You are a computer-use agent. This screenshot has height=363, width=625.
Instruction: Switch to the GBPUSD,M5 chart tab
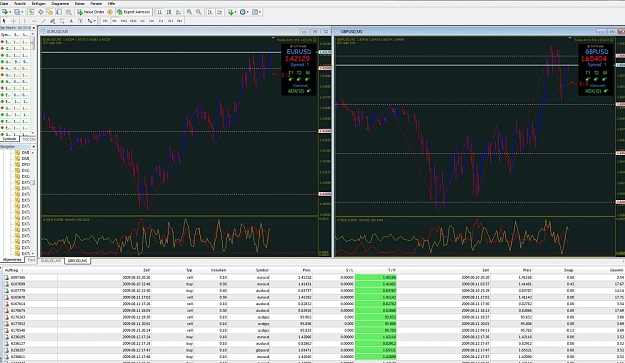77,261
